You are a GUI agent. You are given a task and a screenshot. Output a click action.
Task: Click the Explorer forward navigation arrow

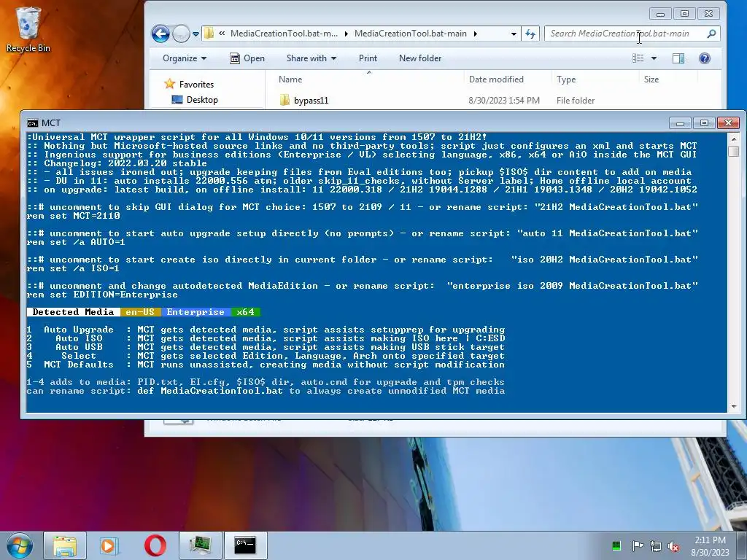pos(181,34)
